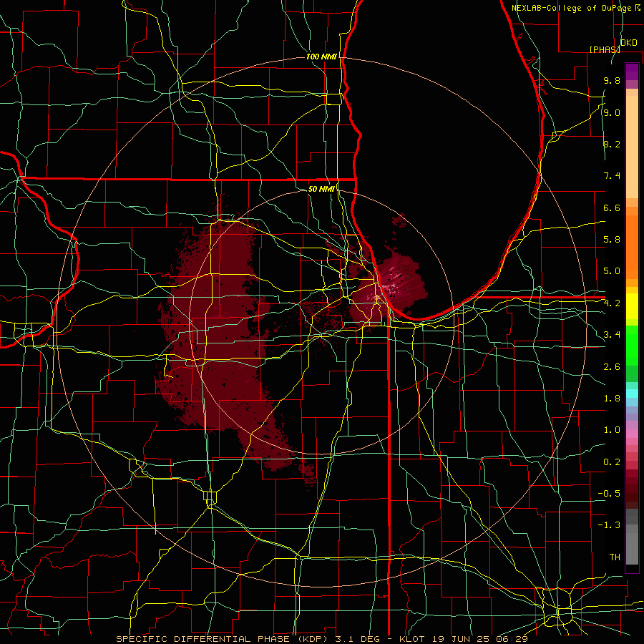Click the 1.8 scale value
644x644 pixels.
(612, 399)
